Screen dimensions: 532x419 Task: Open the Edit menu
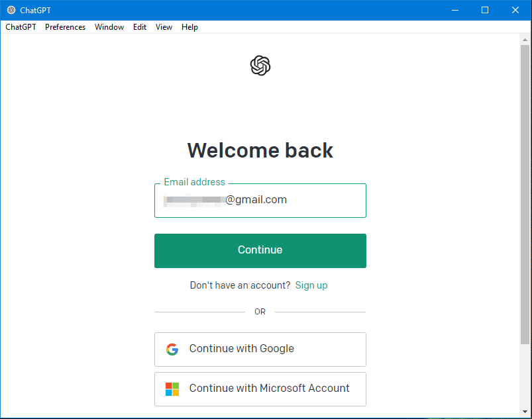pyautogui.click(x=139, y=27)
